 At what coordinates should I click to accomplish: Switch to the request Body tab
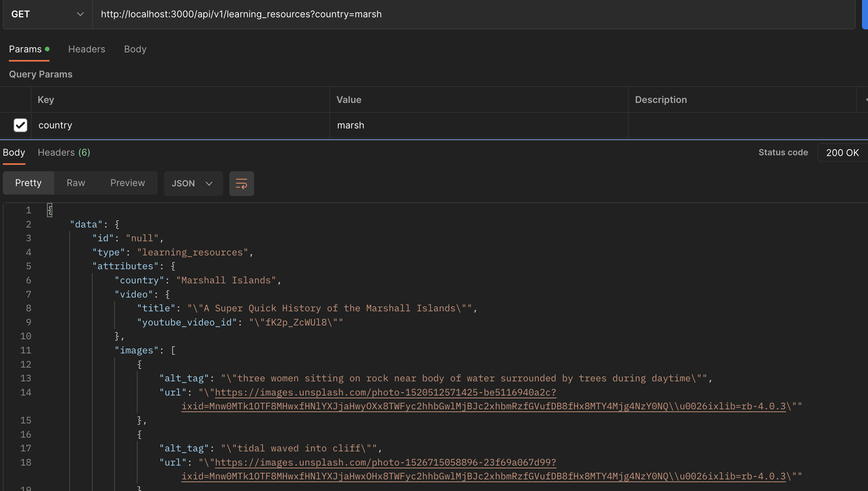(135, 49)
